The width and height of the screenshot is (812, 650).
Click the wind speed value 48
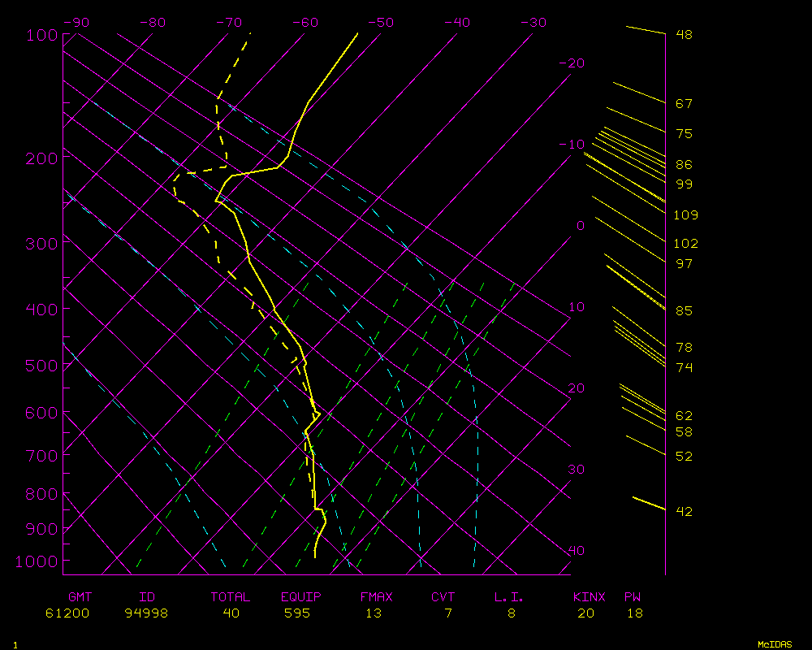pos(684,35)
